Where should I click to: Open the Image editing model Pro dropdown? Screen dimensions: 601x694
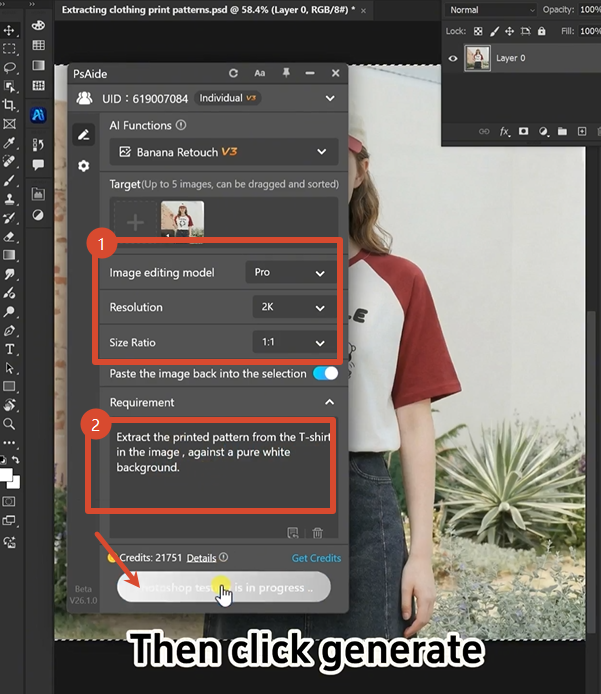coord(291,272)
